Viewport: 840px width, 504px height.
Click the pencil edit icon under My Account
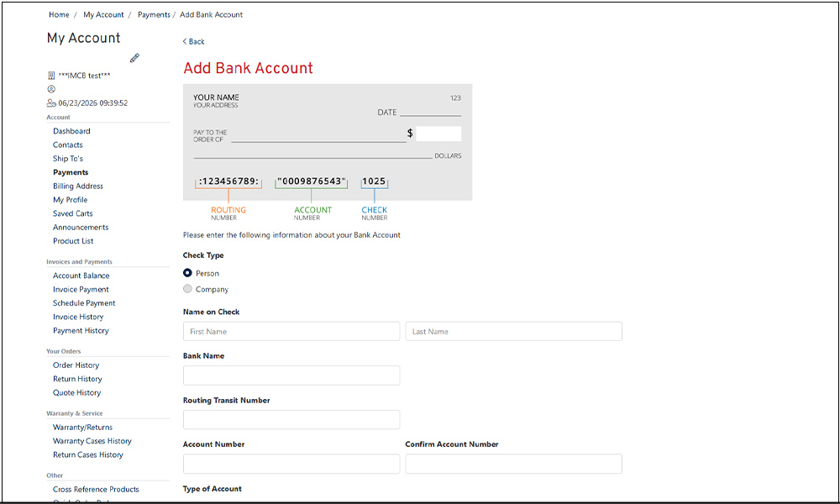click(x=134, y=57)
